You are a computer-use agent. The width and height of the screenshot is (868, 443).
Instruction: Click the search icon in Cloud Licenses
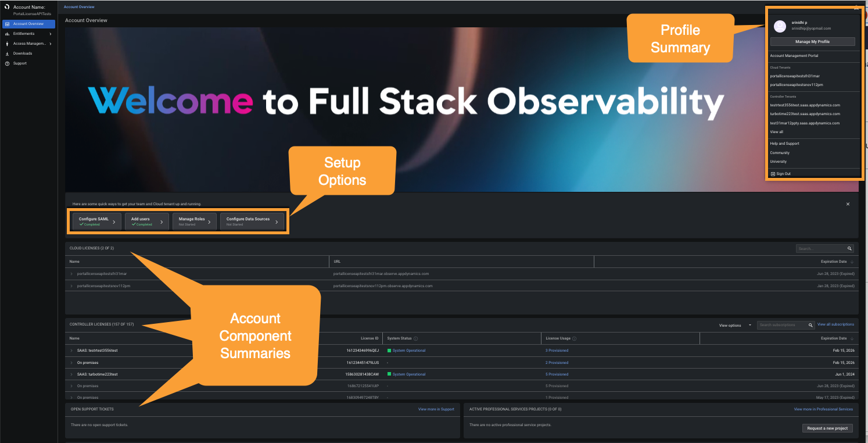(849, 249)
